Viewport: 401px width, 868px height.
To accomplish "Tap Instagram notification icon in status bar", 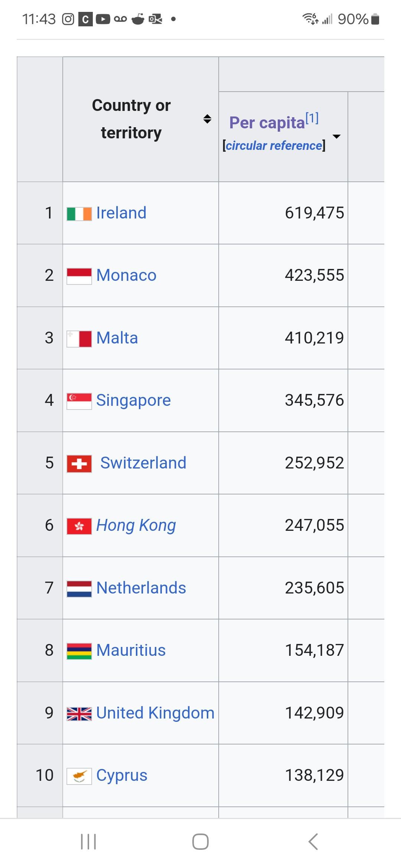I will coord(68,19).
